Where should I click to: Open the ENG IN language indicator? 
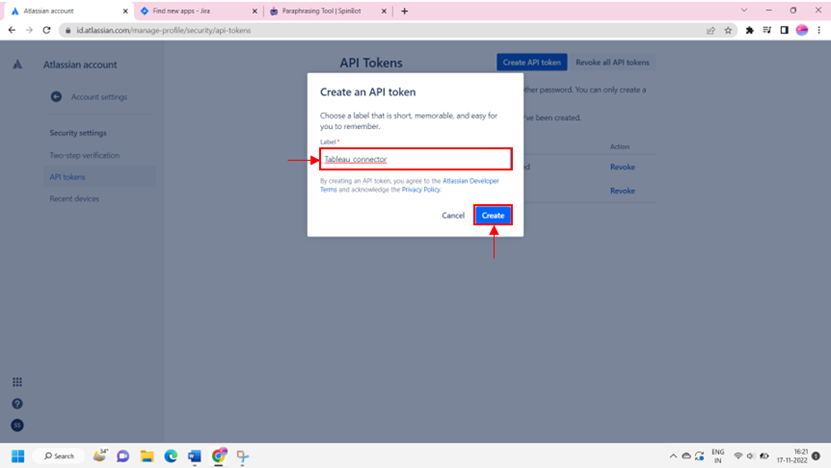pos(718,456)
